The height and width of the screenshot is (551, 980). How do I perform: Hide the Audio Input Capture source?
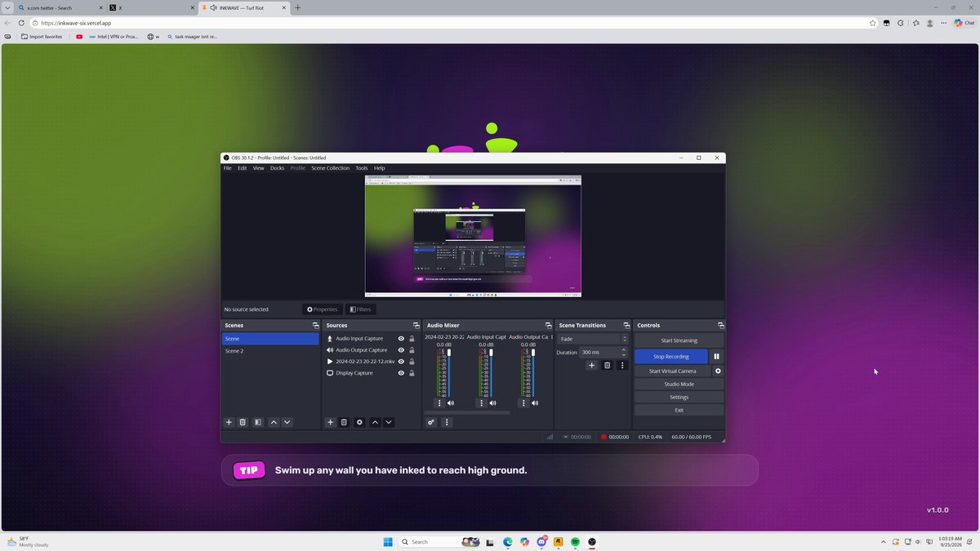click(x=401, y=339)
